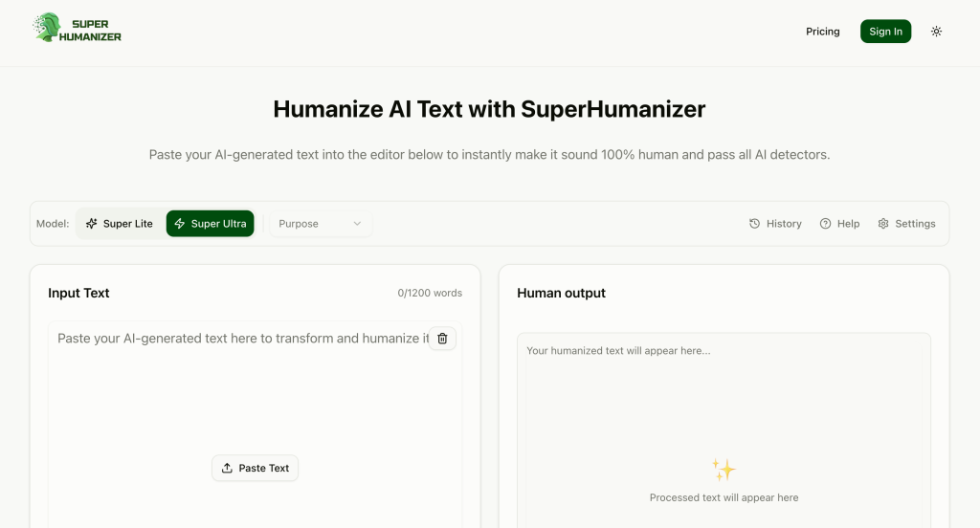Clear input with the trash icon
Screen dimensions: 980x528
click(x=442, y=338)
